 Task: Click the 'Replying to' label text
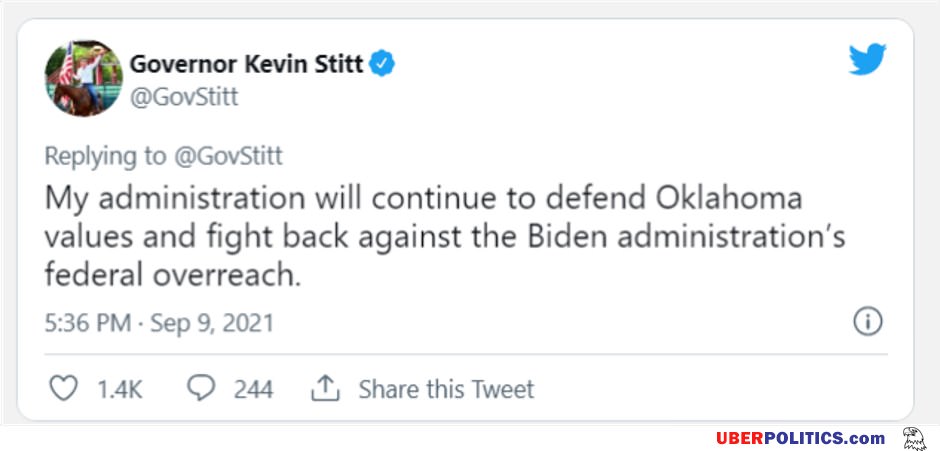click(106, 155)
